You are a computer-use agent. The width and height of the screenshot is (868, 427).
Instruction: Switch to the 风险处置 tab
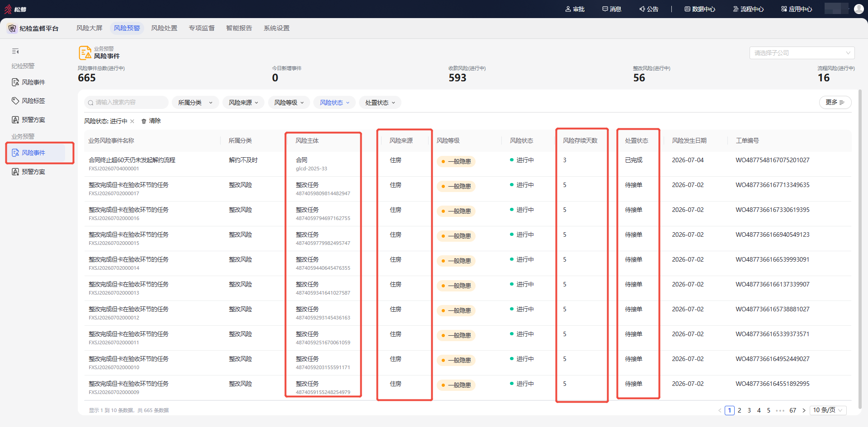coord(164,28)
